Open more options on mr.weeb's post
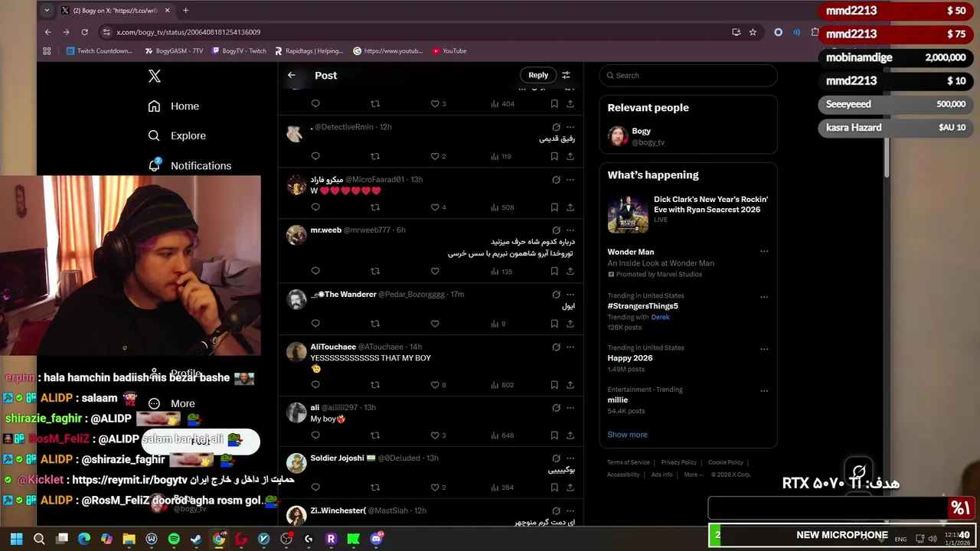980x551 pixels. [x=570, y=230]
